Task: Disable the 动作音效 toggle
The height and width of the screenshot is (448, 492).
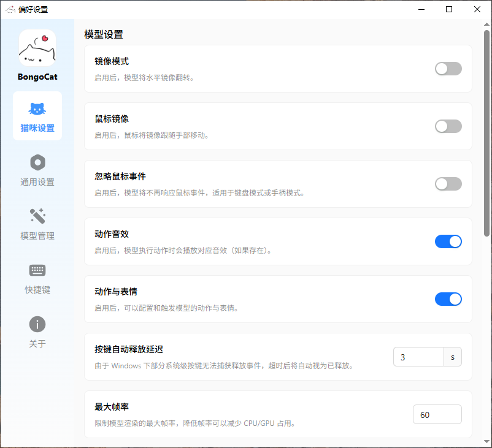Action: click(448, 241)
